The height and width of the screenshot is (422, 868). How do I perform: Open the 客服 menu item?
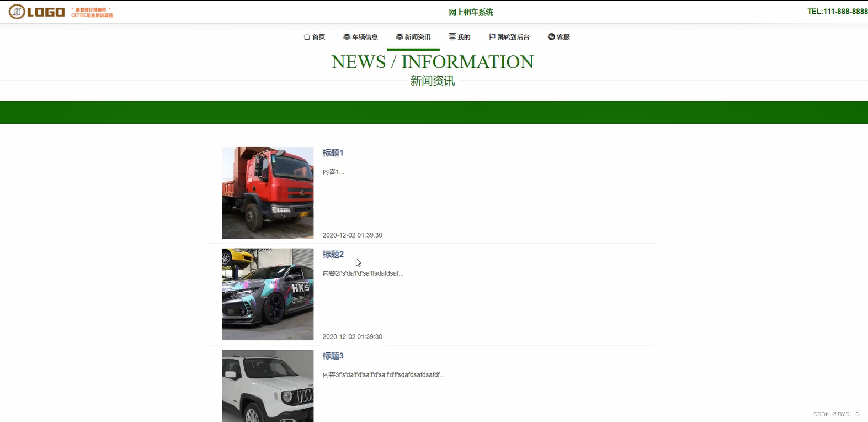pos(559,37)
